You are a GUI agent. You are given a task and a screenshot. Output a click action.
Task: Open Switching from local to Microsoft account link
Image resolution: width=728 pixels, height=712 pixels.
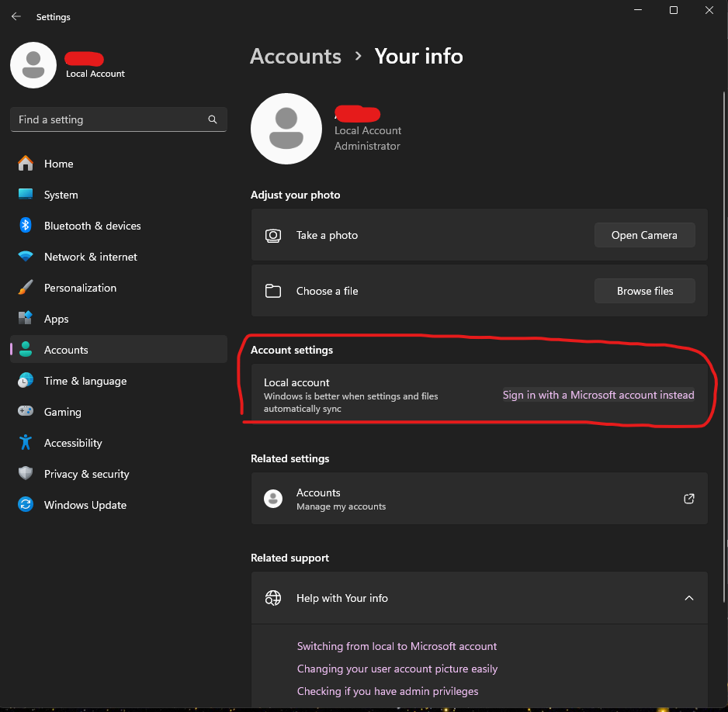(397, 646)
